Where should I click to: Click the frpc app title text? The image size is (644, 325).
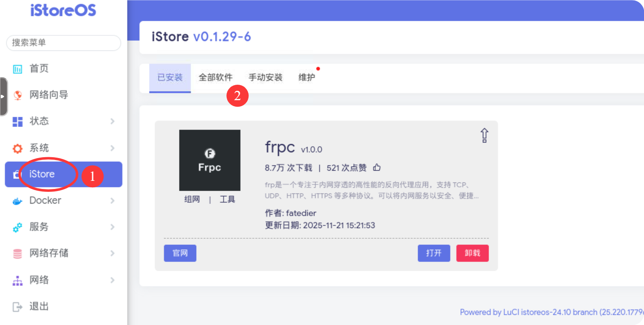(x=280, y=147)
